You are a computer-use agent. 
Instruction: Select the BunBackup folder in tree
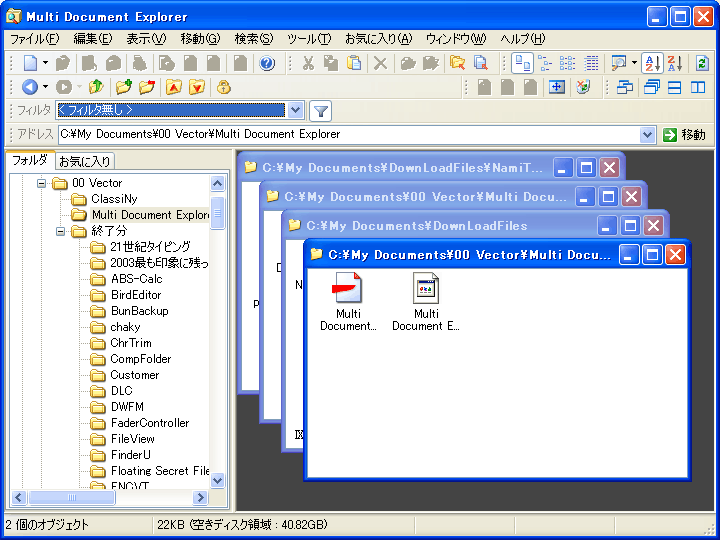coord(140,311)
